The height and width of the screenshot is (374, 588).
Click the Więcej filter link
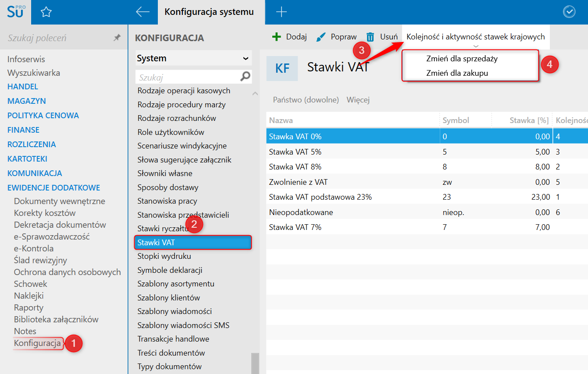pyautogui.click(x=358, y=100)
